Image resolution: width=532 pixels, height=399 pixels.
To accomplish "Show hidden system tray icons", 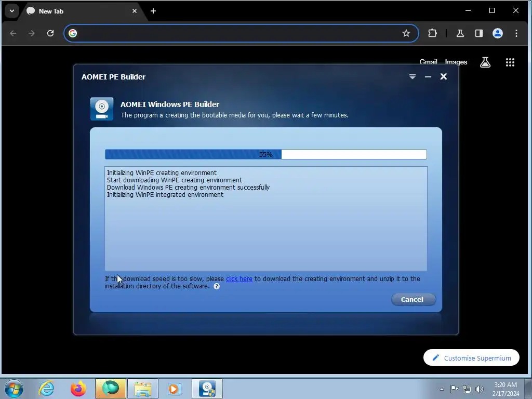I will 442,389.
